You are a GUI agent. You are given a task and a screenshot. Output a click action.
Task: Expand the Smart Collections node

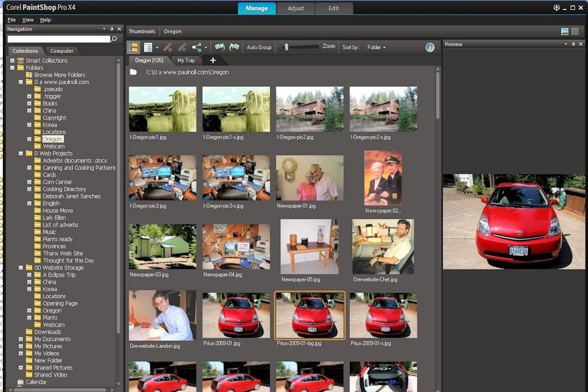pos(12,61)
